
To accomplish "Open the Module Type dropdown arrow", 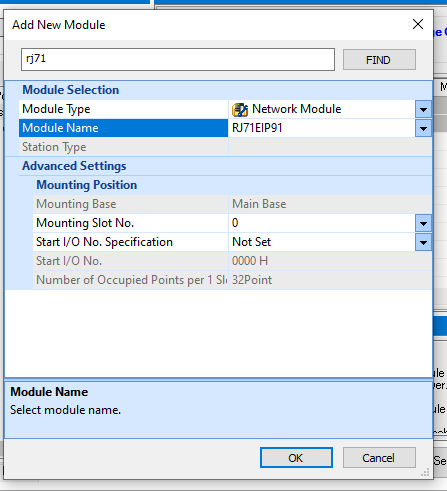I will pyautogui.click(x=423, y=109).
